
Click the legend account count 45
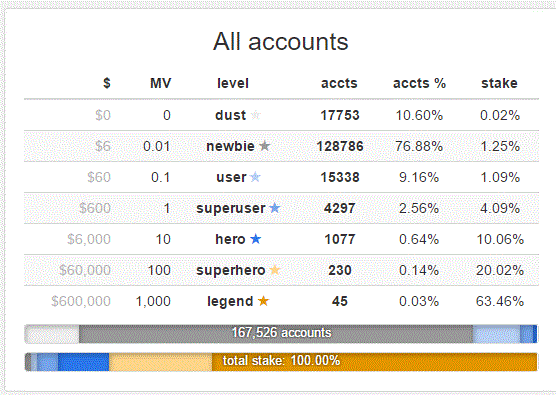(340, 301)
